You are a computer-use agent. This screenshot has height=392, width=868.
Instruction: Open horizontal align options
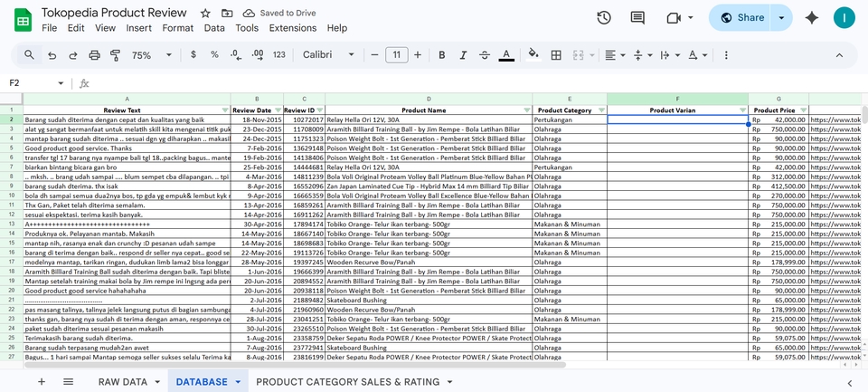(x=615, y=55)
